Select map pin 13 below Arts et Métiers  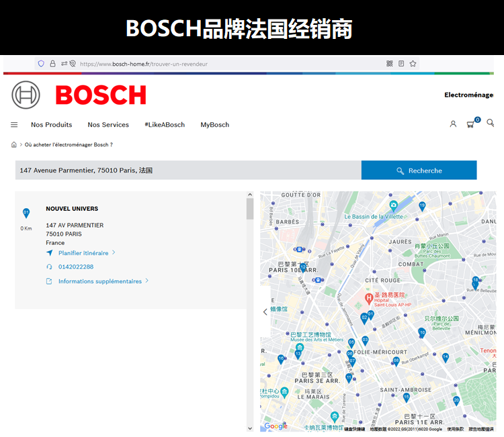tap(298, 354)
